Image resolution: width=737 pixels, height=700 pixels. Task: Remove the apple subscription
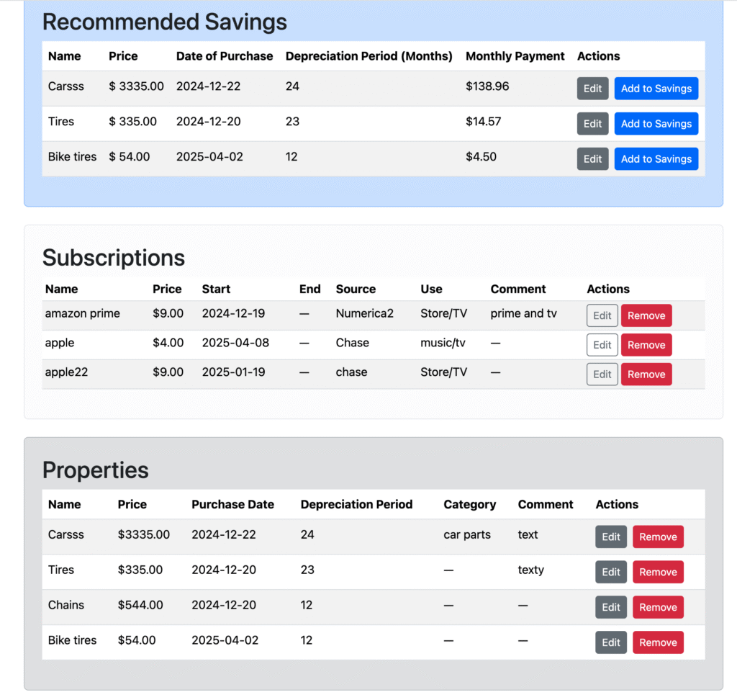click(646, 345)
